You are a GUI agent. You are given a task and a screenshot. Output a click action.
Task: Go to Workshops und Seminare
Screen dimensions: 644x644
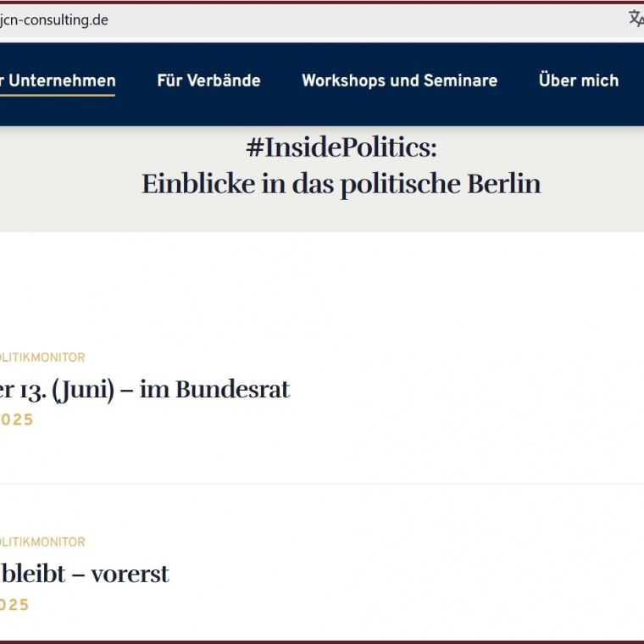(399, 80)
